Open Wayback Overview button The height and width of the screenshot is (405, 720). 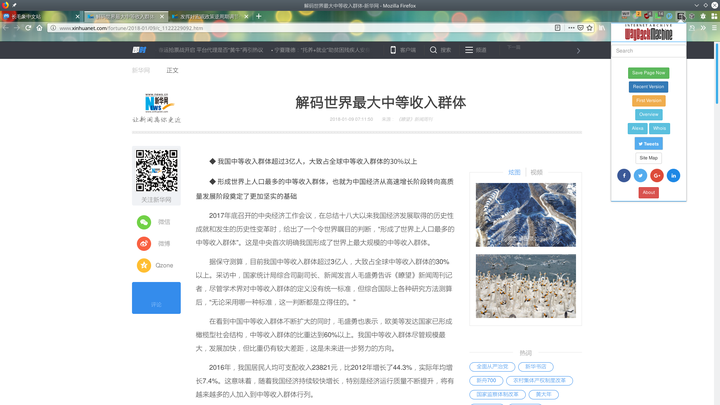tap(648, 114)
